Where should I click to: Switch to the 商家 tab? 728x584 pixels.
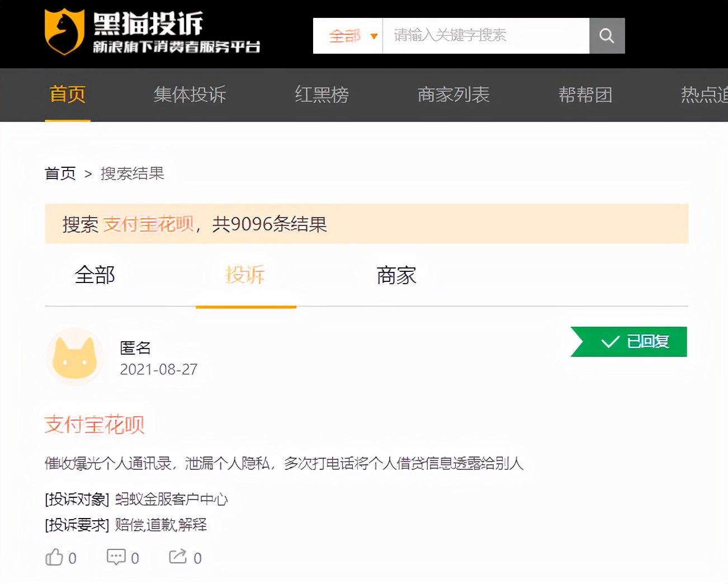pos(396,275)
